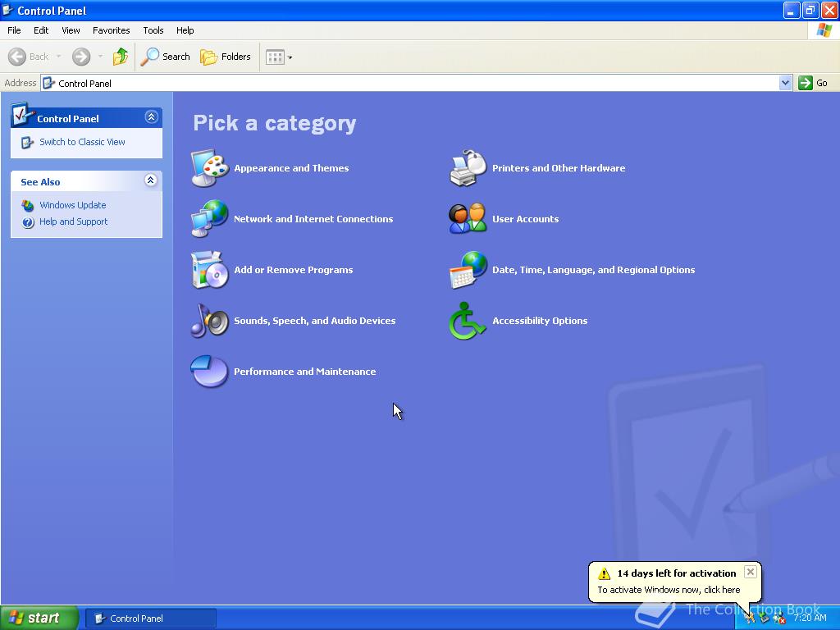Click the Windows flag logo in the menu bar

point(824,30)
